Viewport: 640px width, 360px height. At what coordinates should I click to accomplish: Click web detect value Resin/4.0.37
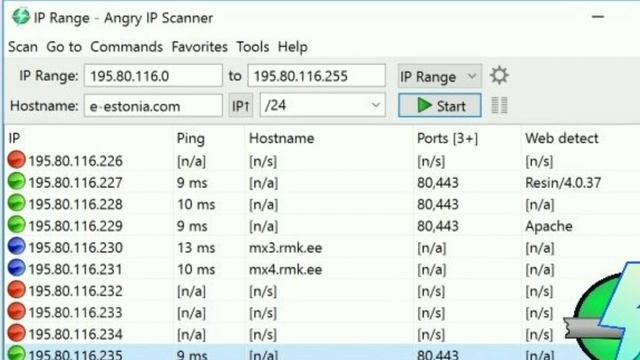[x=563, y=182]
